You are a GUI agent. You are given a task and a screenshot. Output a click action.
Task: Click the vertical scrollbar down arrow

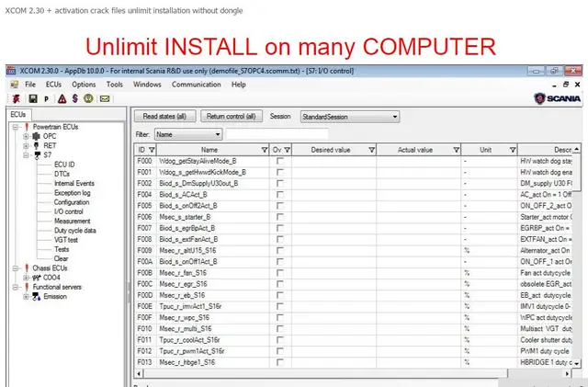pyautogui.click(x=577, y=363)
